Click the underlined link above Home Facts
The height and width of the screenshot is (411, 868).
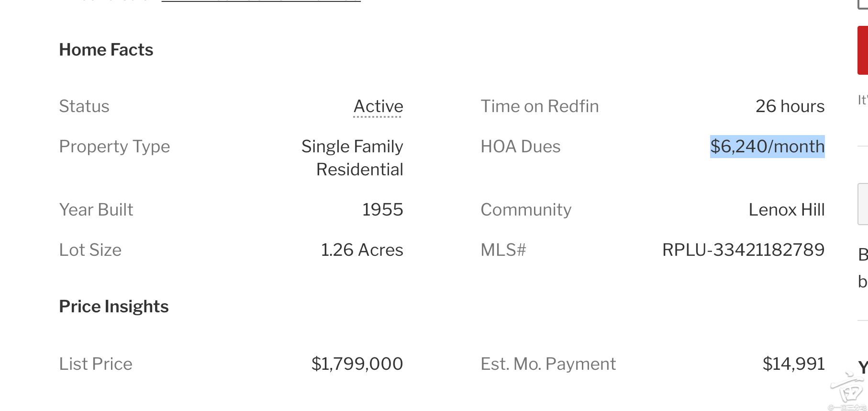click(x=261, y=1)
